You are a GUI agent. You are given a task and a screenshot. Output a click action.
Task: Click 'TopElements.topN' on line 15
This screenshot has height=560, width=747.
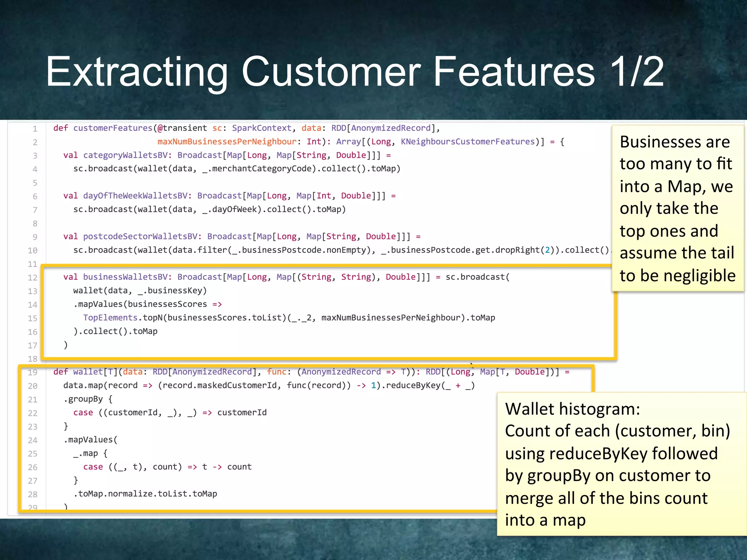click(123, 318)
